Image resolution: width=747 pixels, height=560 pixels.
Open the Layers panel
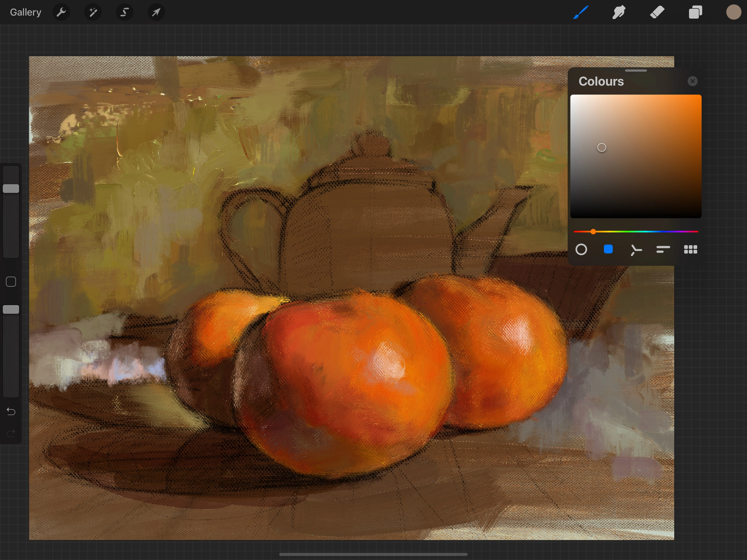coord(695,13)
